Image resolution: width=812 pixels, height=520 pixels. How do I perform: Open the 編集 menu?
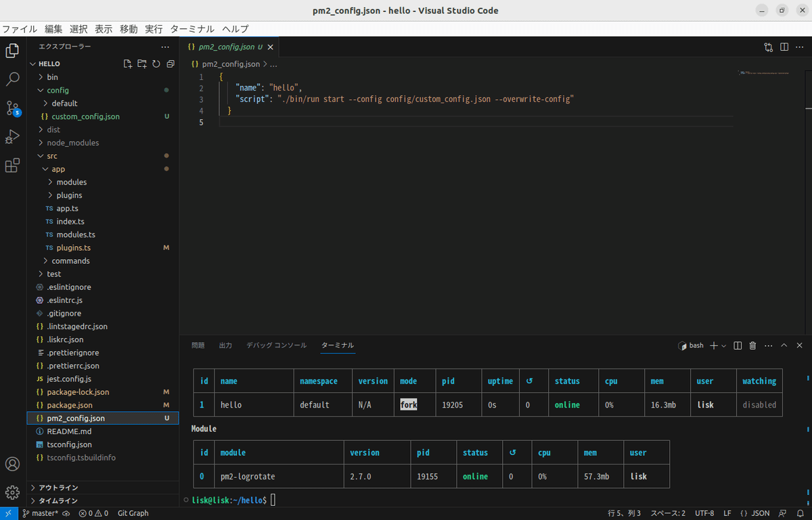click(53, 29)
